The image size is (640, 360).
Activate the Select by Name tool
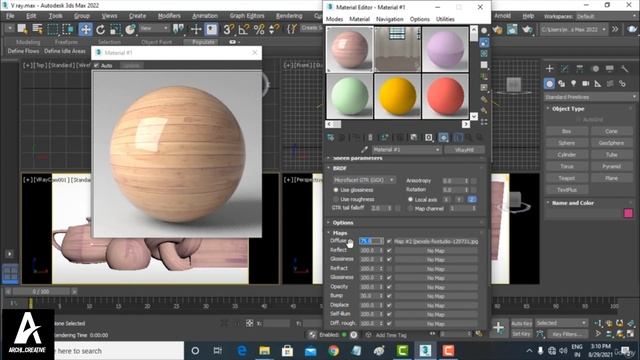[x=38, y=29]
